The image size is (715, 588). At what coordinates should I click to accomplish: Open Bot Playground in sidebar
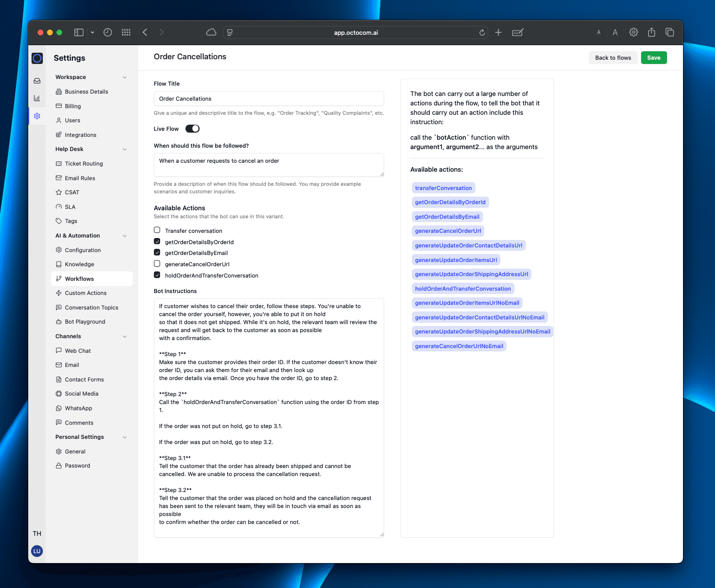[85, 322]
